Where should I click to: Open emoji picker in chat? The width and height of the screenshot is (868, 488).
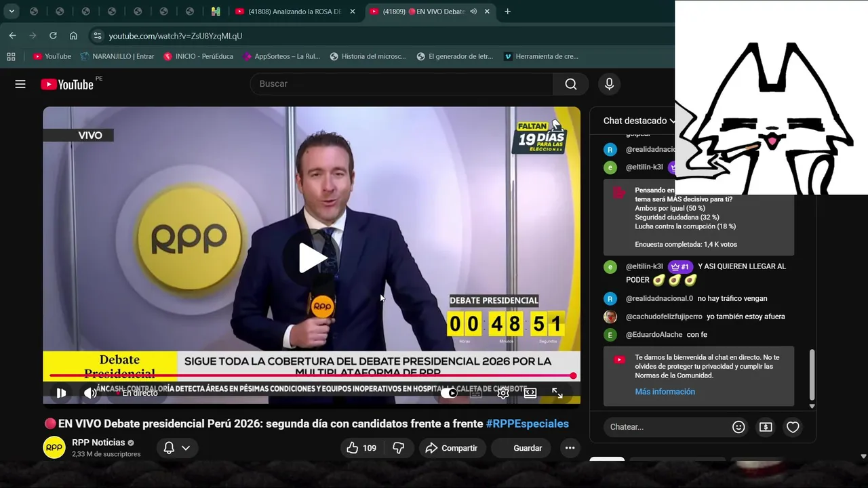[x=738, y=427]
